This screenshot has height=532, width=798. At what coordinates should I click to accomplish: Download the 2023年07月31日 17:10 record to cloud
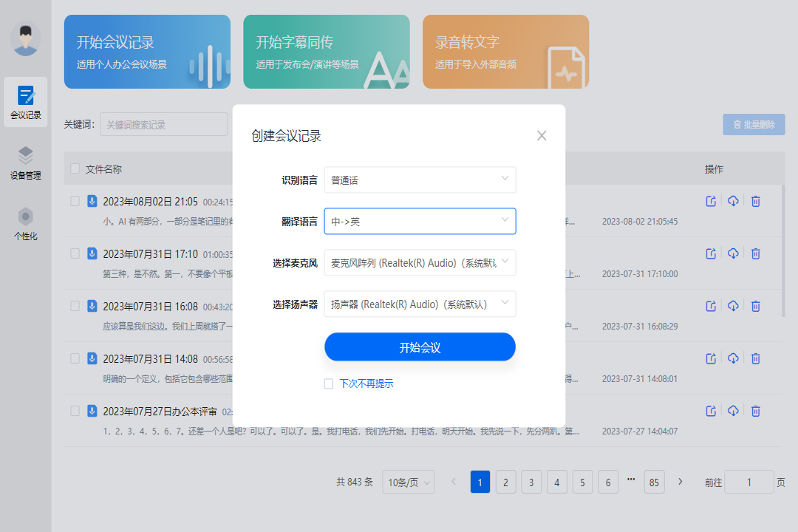click(x=732, y=253)
